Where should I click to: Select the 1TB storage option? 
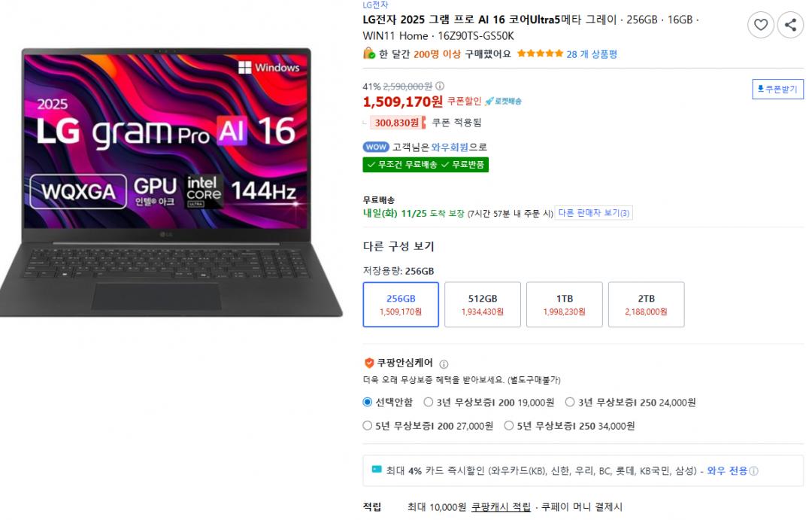coord(565,305)
